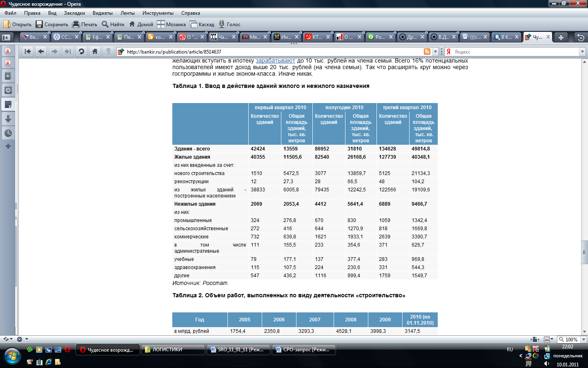Click the Forward arrow button
Image resolution: width=588 pixels, height=368 pixels.
[x=54, y=52]
